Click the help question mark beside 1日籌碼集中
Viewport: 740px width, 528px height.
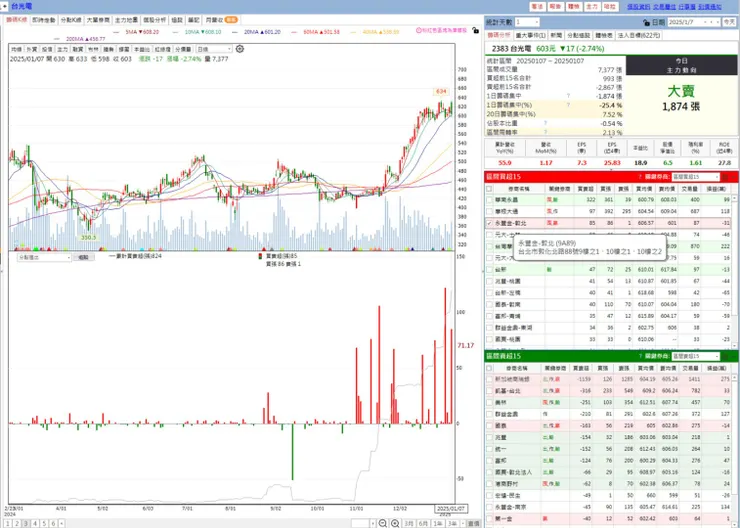click(x=568, y=96)
